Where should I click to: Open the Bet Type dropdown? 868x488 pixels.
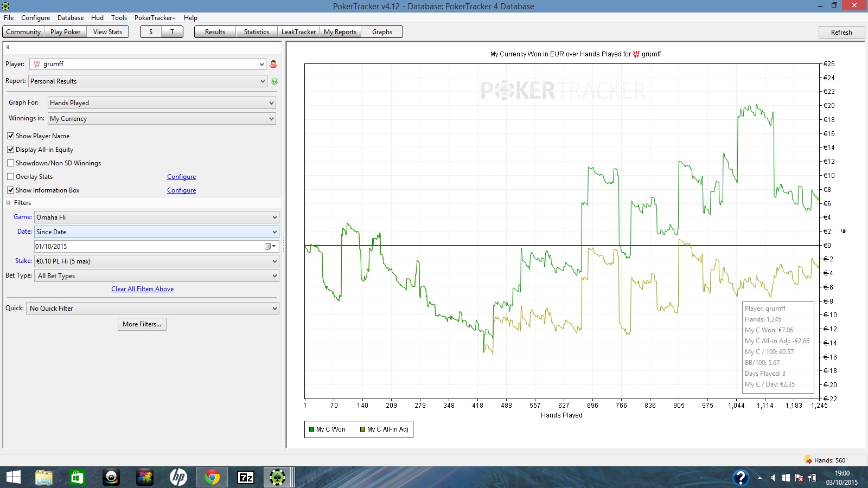point(157,276)
